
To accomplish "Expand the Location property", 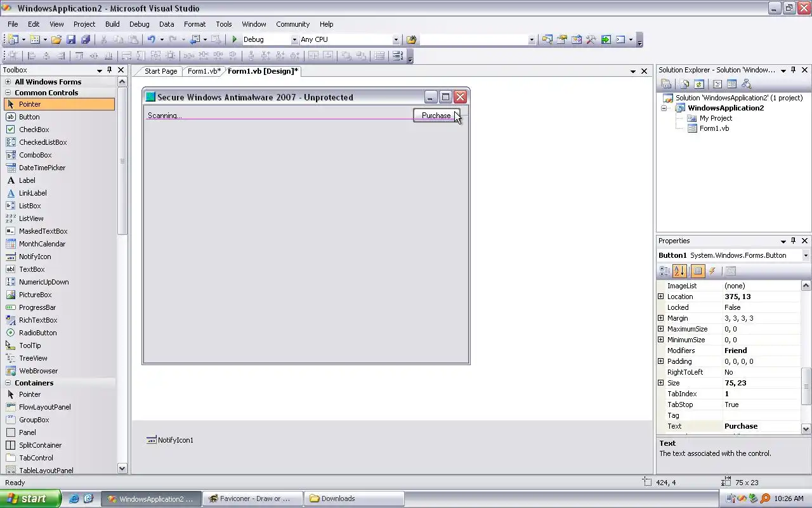I will (x=660, y=297).
